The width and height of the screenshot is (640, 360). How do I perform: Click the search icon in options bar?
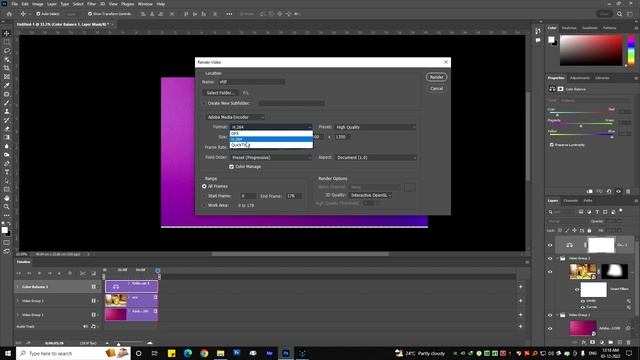click(x=619, y=14)
